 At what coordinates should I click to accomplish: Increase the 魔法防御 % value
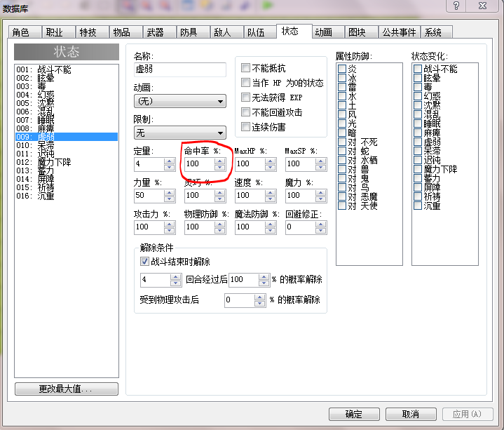271,224
